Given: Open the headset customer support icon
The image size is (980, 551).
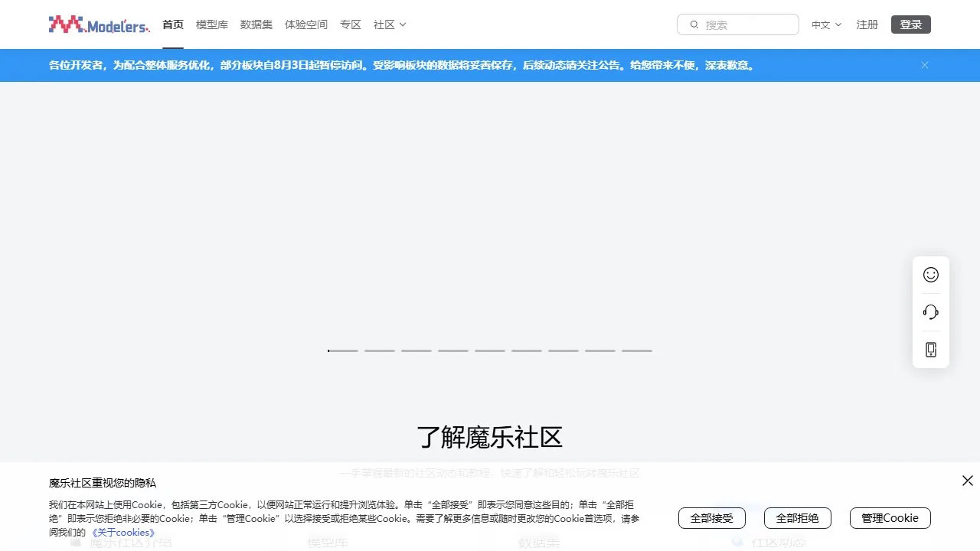Looking at the screenshot, I should tap(931, 312).
